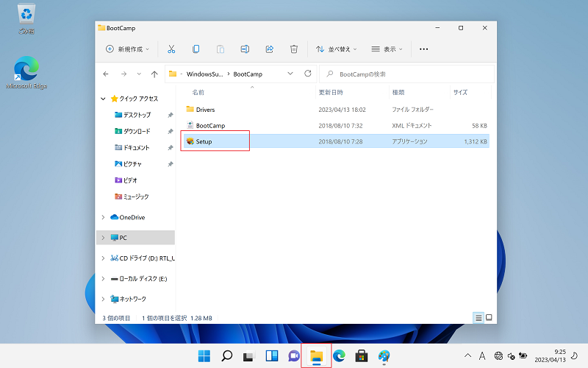Viewport: 588px width, 368px height.
Task: Click the Share icon in toolbar
Action: [x=270, y=49]
